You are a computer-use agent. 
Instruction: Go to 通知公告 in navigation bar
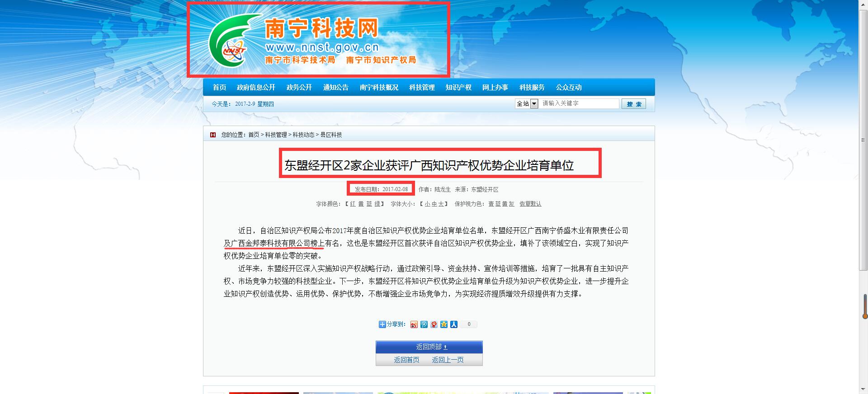point(335,87)
